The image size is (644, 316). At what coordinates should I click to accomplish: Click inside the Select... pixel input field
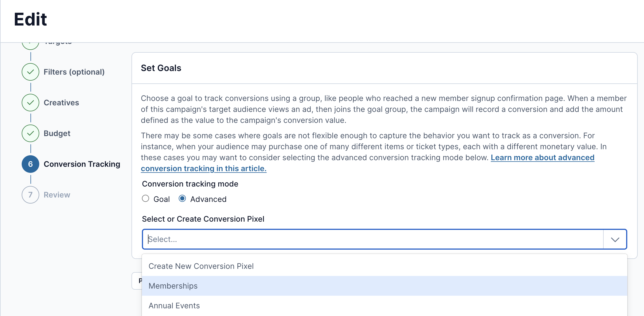(373, 239)
